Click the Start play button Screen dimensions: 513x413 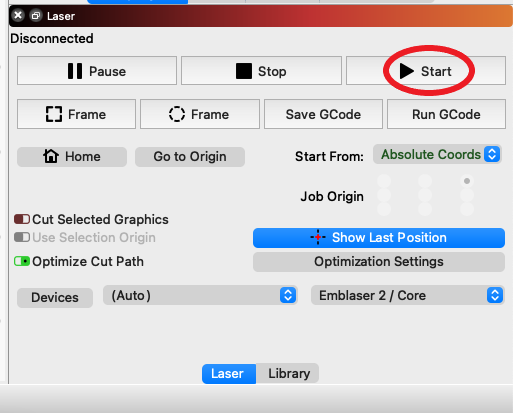426,71
